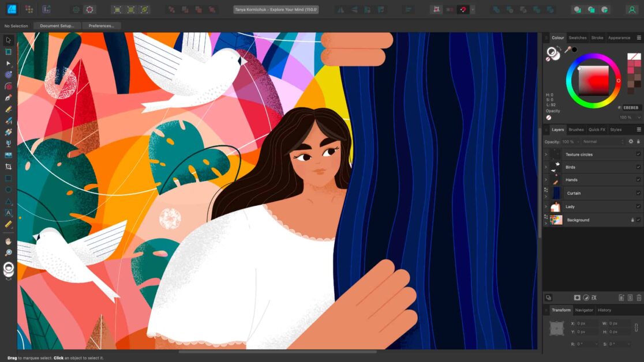Switch to the Swatches tab
Screen dimensions: 644x362
click(x=577, y=37)
